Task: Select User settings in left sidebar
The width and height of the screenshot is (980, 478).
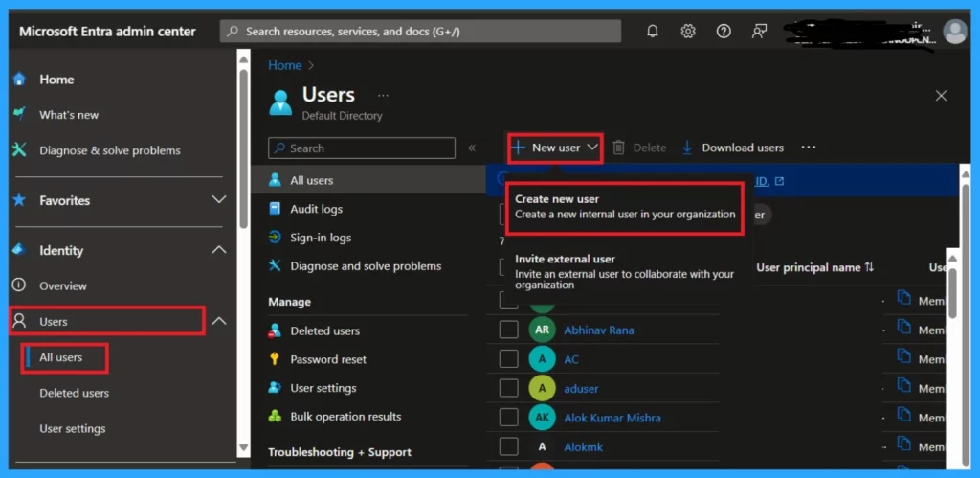Action: pos(73,428)
